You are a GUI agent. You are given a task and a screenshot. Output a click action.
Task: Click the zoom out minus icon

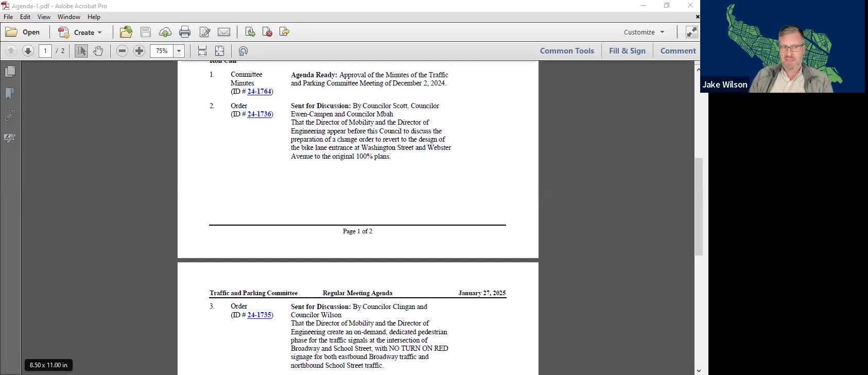pyautogui.click(x=122, y=51)
